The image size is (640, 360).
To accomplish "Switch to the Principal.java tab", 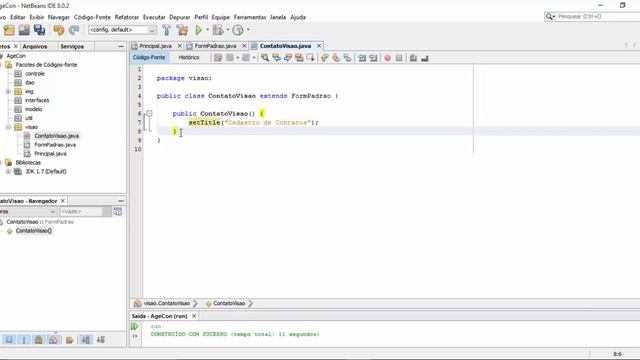I will click(155, 46).
